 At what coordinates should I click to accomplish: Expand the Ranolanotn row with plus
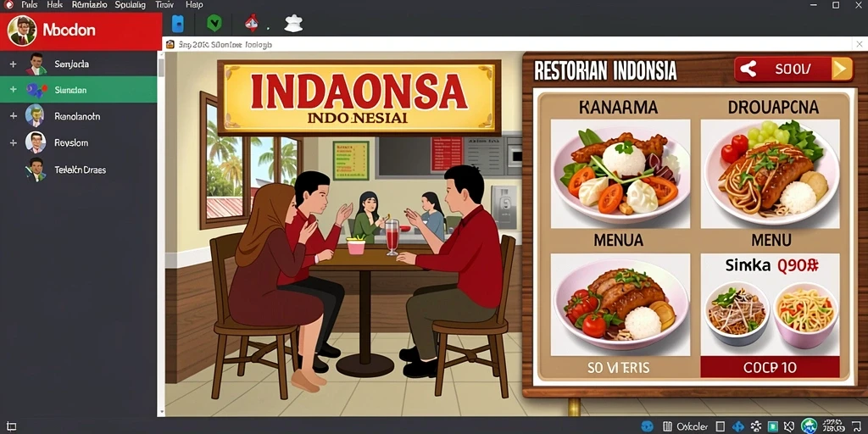[14, 116]
